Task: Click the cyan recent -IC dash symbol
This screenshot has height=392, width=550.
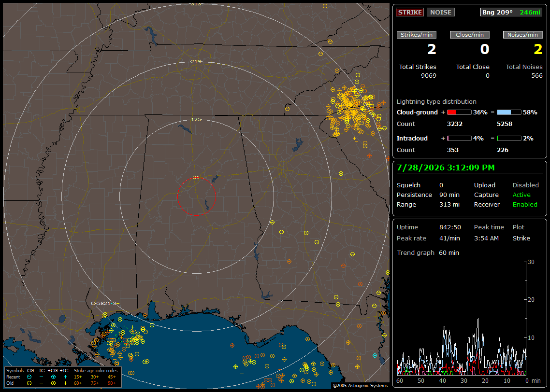Action: tap(41, 377)
